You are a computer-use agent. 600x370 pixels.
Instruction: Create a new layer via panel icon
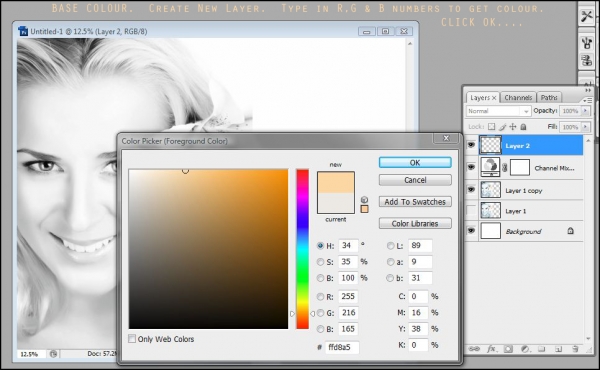pyautogui.click(x=558, y=349)
